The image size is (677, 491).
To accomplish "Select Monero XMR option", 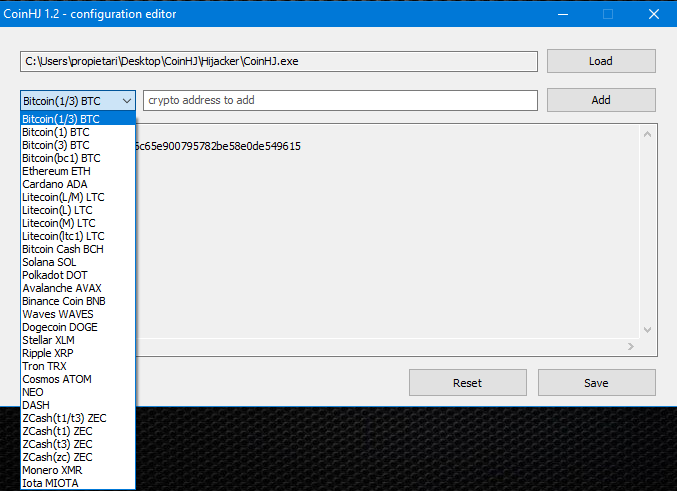I will pyautogui.click(x=78, y=470).
